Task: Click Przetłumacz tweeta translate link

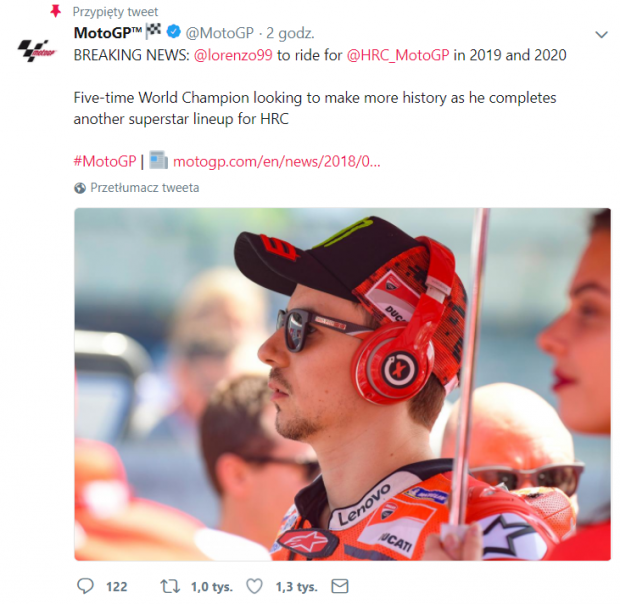Action: 145,187
